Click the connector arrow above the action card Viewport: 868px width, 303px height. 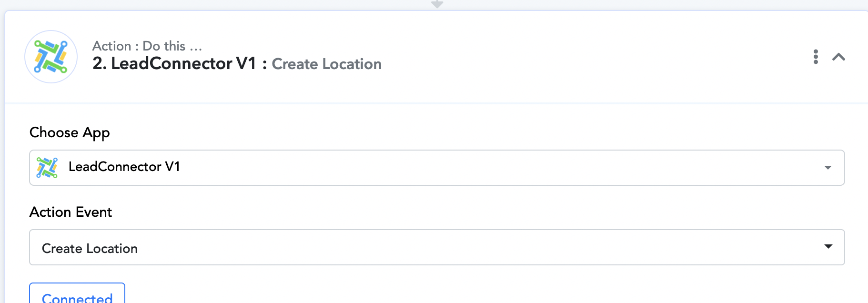coord(437,4)
